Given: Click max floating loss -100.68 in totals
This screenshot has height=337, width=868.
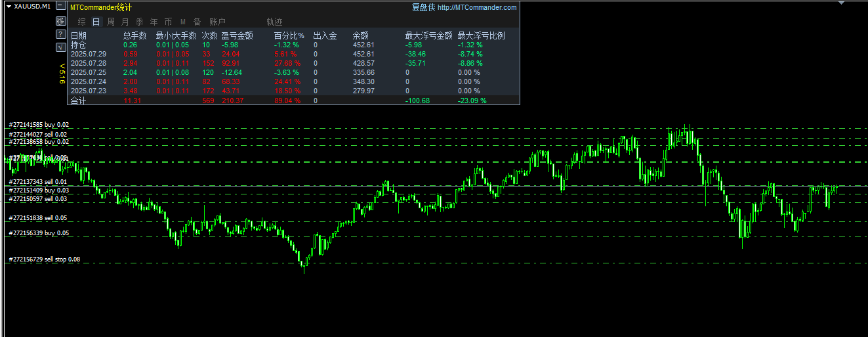Looking at the screenshot, I should point(417,101).
